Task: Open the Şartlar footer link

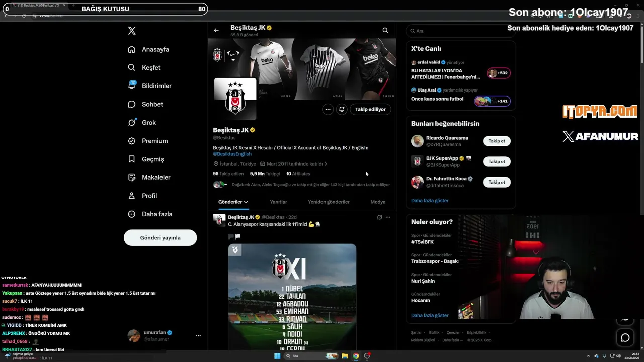Action: click(416, 332)
